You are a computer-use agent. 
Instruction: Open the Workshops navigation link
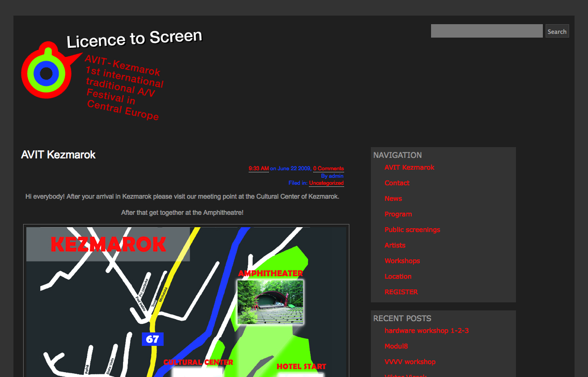click(x=402, y=261)
